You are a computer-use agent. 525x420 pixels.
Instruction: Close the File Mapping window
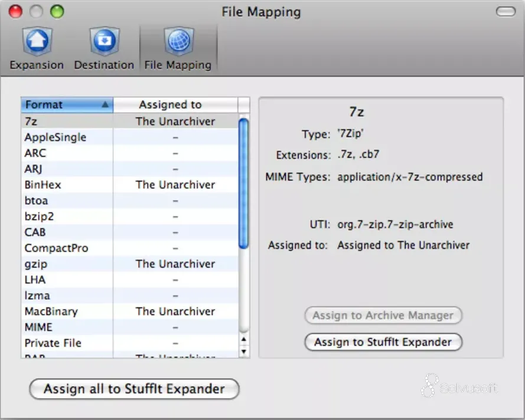15,12
